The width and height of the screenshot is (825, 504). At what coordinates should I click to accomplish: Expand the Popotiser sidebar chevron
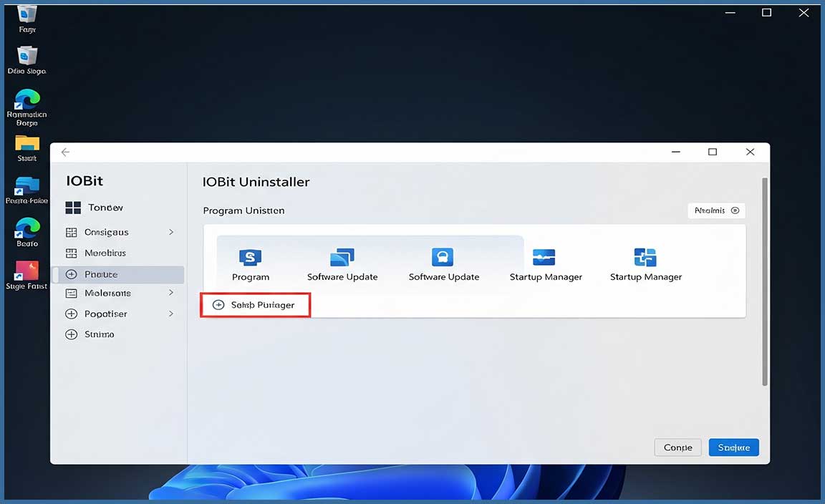(x=171, y=314)
